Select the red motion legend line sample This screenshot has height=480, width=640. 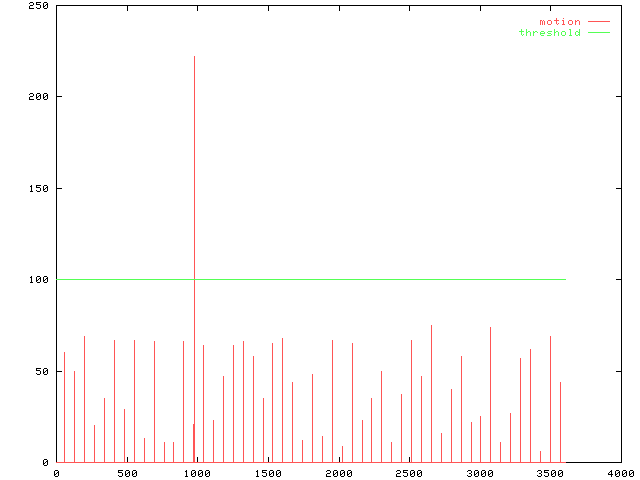coord(598,22)
